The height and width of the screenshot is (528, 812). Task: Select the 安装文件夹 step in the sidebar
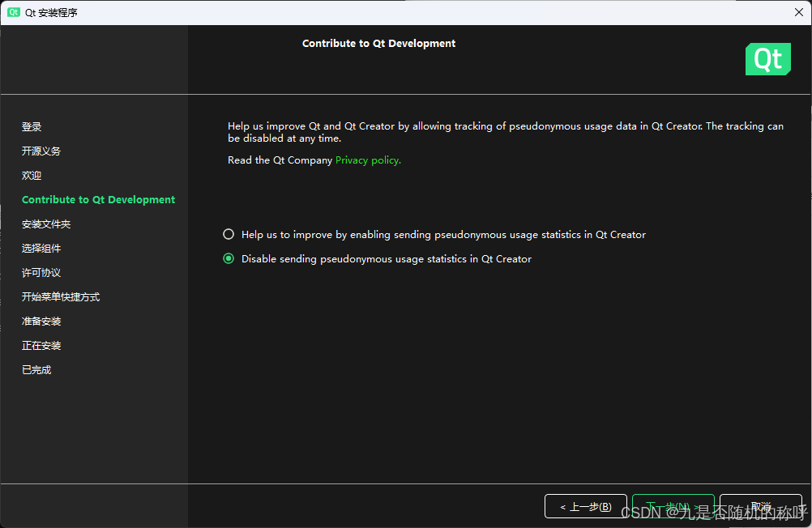[46, 224]
